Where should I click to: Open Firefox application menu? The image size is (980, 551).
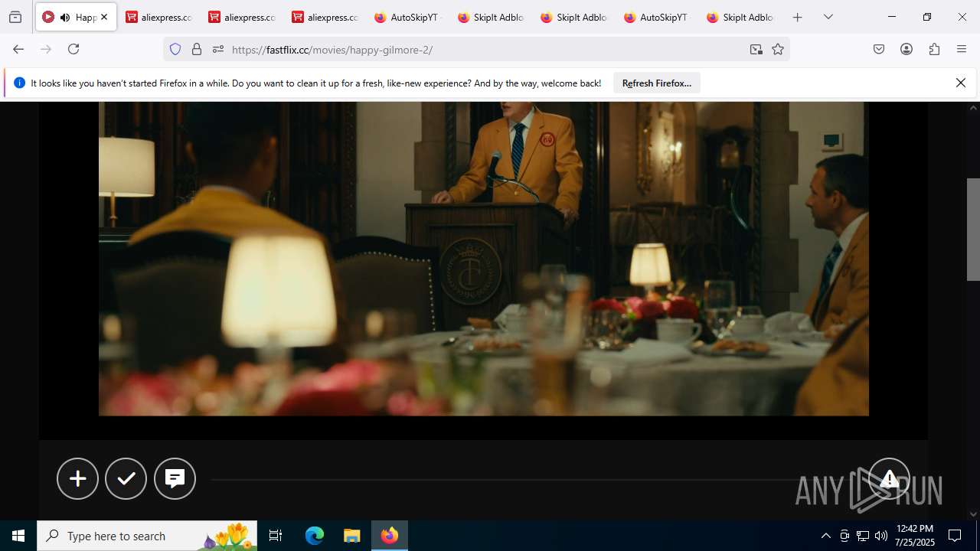pos(962,49)
